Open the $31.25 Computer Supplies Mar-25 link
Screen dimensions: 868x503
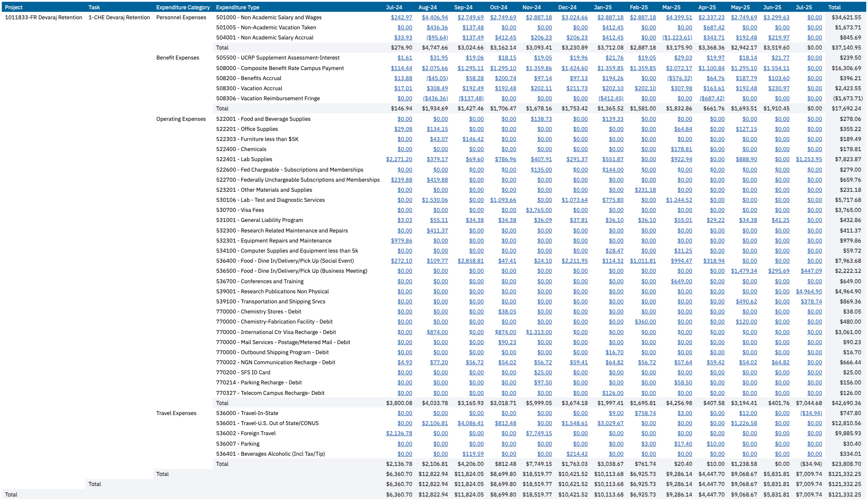[683, 251]
